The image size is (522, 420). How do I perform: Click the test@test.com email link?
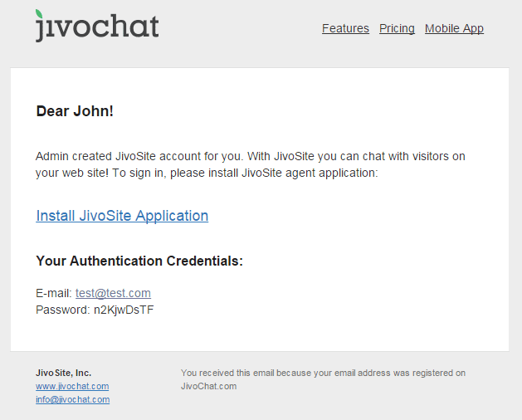[113, 293]
